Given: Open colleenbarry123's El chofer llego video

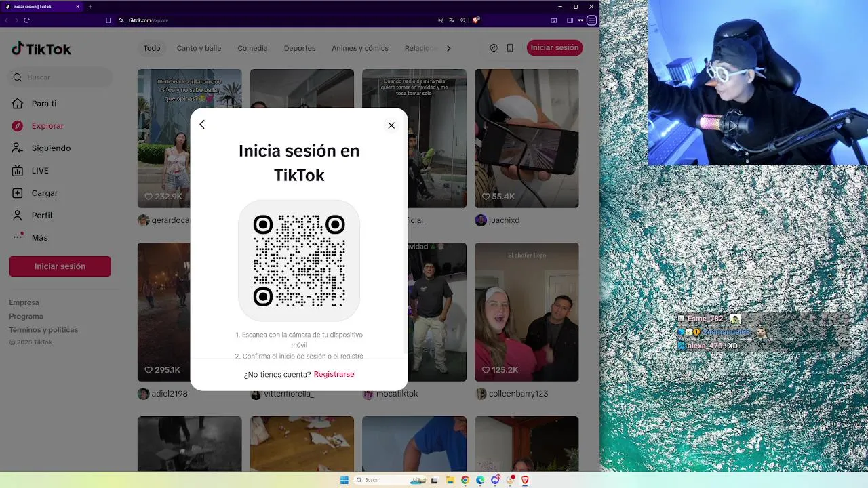Looking at the screenshot, I should tap(526, 312).
